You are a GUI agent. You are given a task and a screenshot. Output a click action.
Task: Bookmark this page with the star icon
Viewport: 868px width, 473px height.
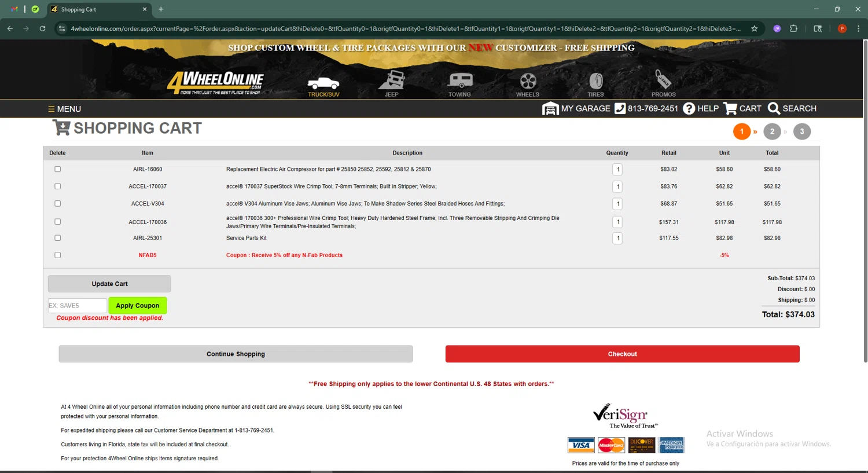[x=755, y=28]
